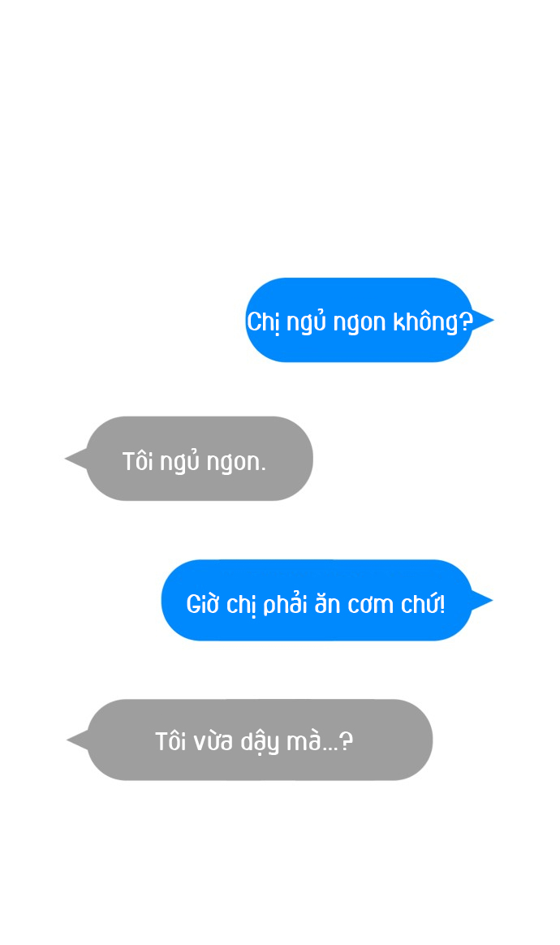Click 'Tôi' in the 'Tôi ngủ ngon.' message
This screenshot has width=560, height=945.
[x=138, y=462]
